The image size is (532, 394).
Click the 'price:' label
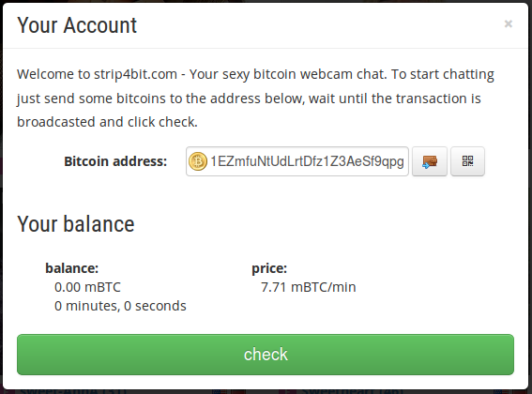click(x=269, y=268)
